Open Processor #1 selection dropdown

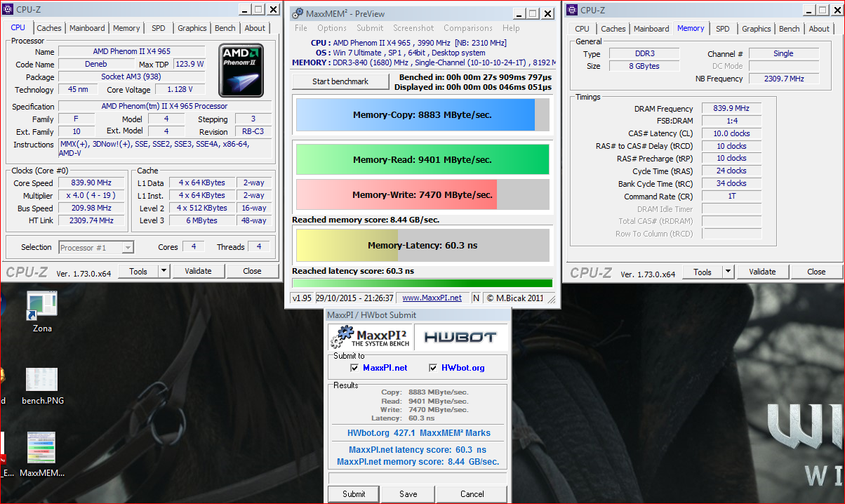pyautogui.click(x=96, y=247)
